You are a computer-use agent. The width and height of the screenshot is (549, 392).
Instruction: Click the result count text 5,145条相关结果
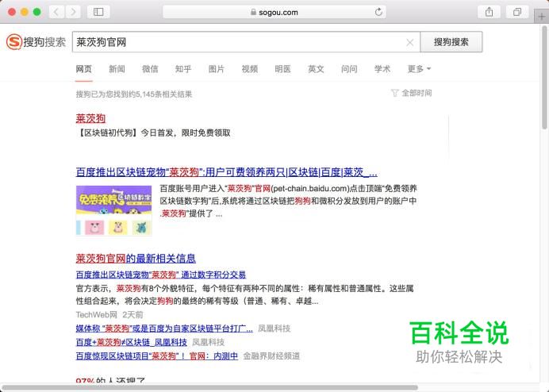point(134,94)
